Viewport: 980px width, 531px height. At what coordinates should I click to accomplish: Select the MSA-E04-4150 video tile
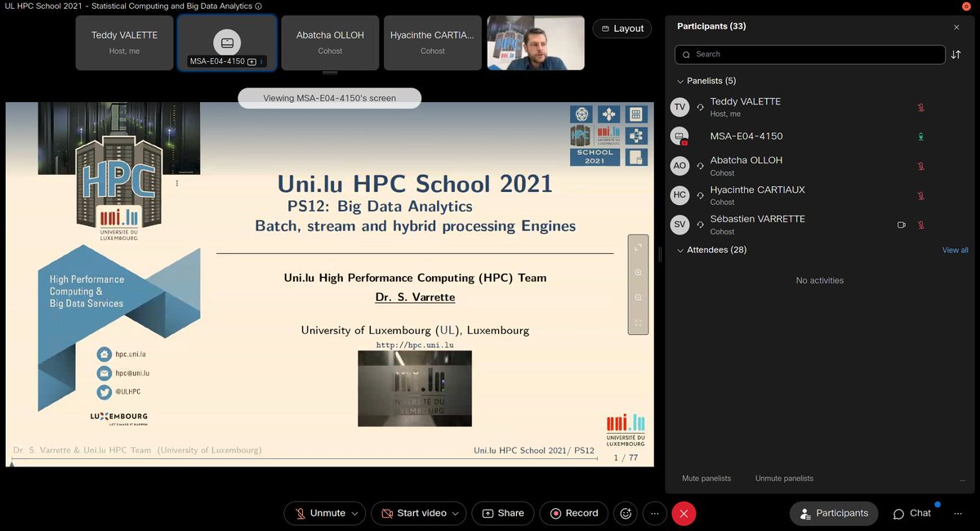227,42
